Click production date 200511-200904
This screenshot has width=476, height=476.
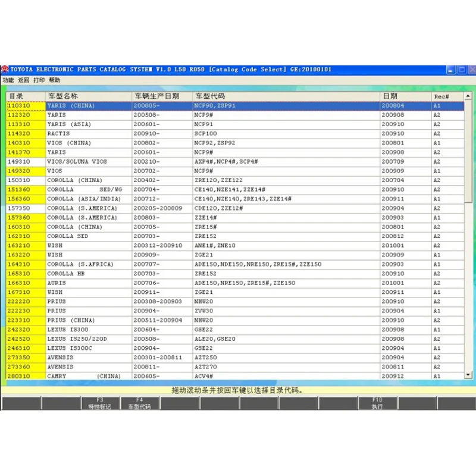[x=158, y=320]
